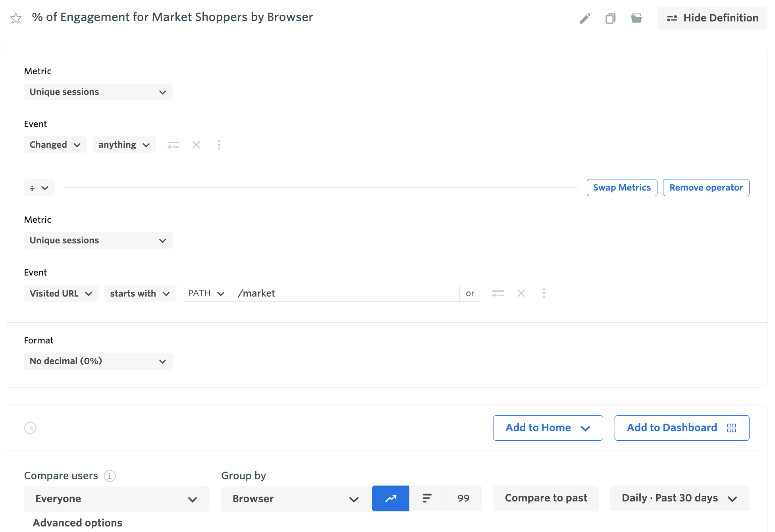The image size is (775, 532).
Task: Open the Add to Home menu
Action: [x=548, y=428]
